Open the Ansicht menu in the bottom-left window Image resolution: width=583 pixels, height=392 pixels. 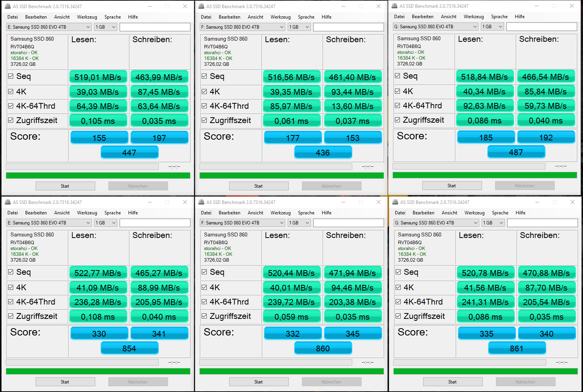62,212
